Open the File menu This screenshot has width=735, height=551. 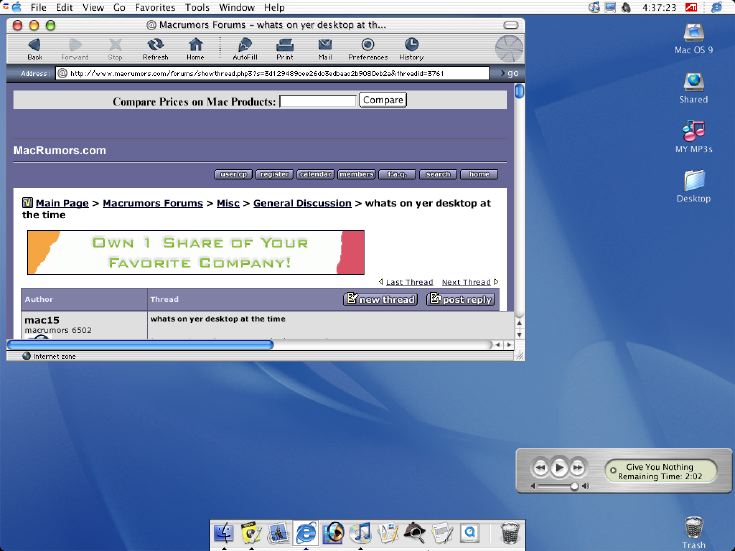click(x=38, y=8)
